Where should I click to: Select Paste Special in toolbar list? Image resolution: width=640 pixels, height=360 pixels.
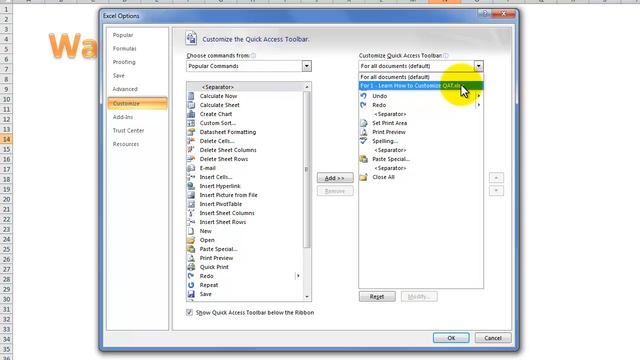click(x=421, y=159)
